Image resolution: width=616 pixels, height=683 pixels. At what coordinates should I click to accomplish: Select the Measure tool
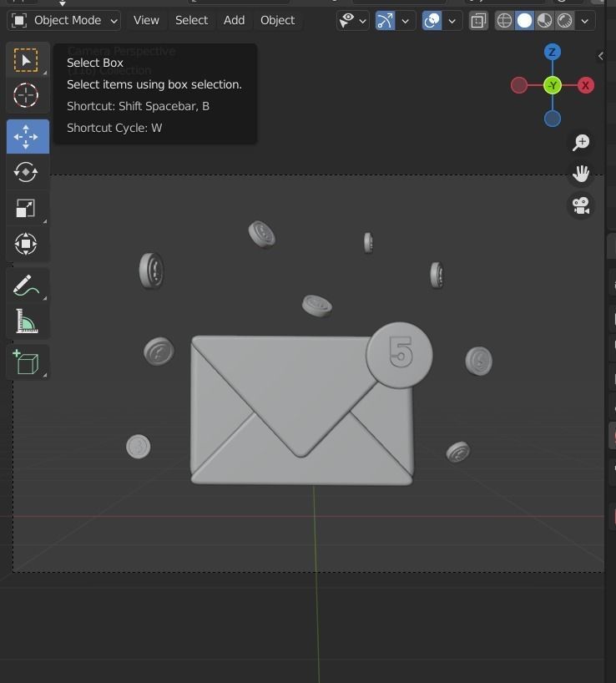point(27,321)
